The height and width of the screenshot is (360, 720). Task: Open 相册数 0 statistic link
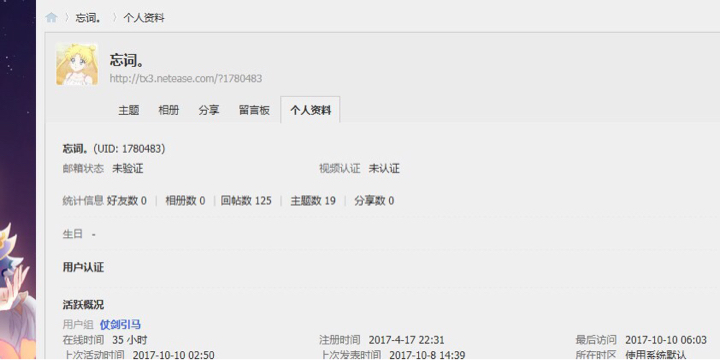click(x=185, y=201)
